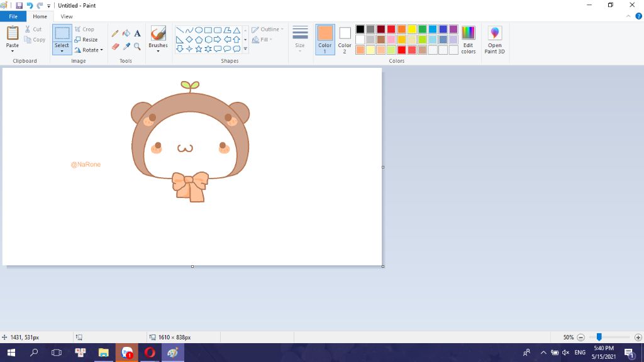The height and width of the screenshot is (362, 644).
Task: Click the Crop button
Action: 85,30
